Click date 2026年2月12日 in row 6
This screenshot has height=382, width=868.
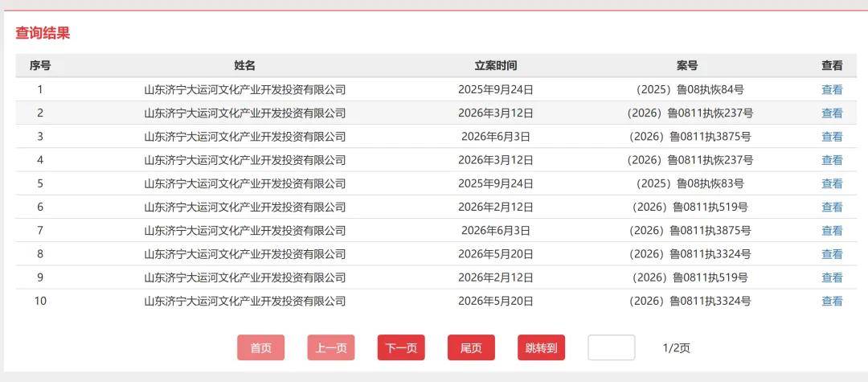click(x=495, y=207)
